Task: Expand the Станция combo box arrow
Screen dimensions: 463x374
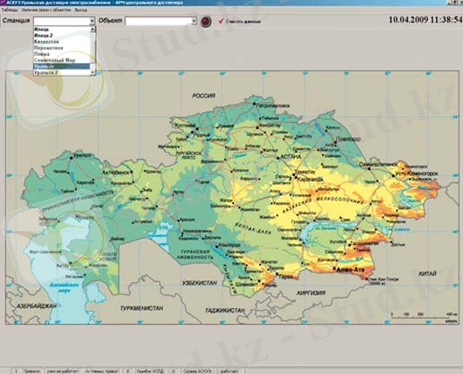Action: coord(92,21)
